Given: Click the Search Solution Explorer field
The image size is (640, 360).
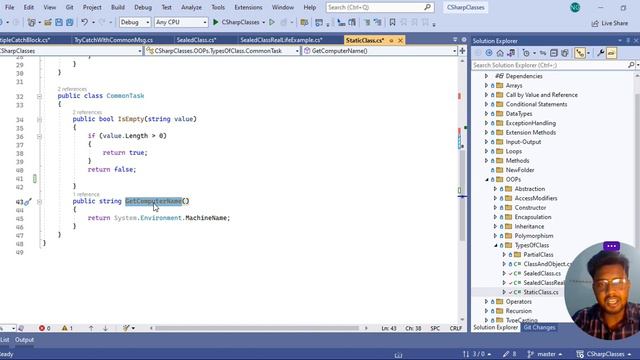Looking at the screenshot, I should click(549, 65).
